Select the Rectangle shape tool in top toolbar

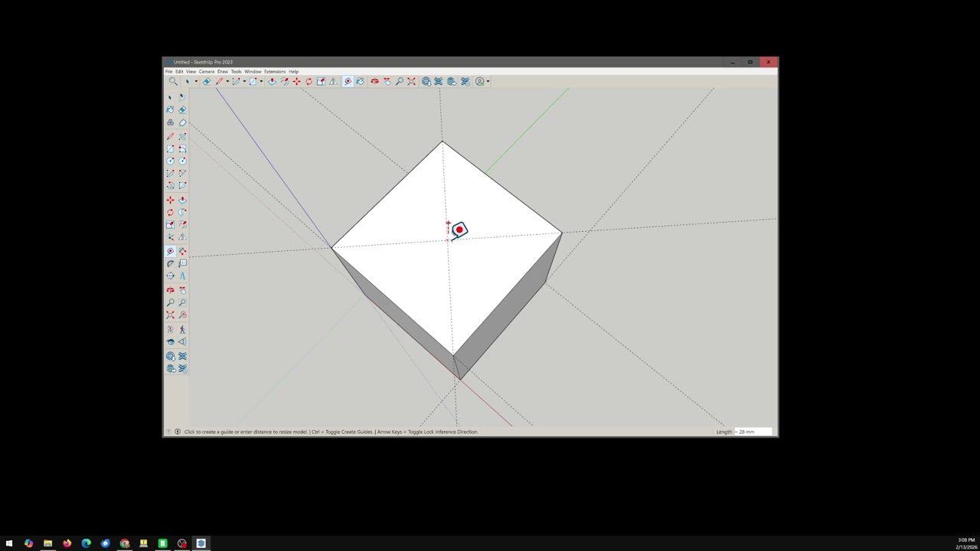253,81
